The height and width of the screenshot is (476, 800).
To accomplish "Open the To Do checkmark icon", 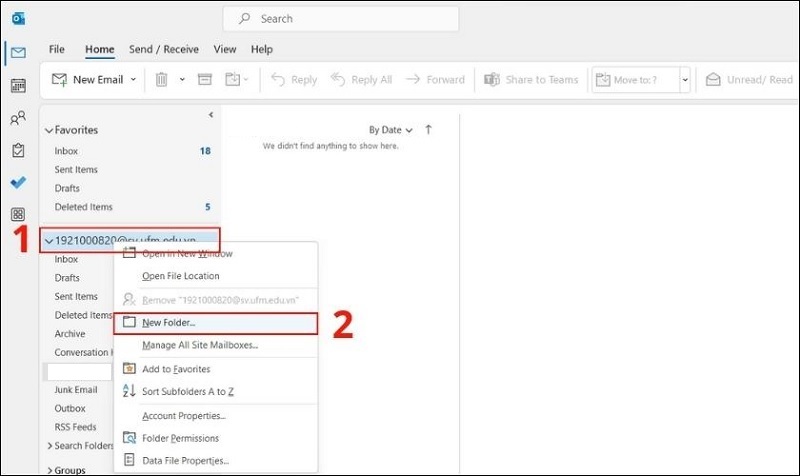I will (x=18, y=182).
